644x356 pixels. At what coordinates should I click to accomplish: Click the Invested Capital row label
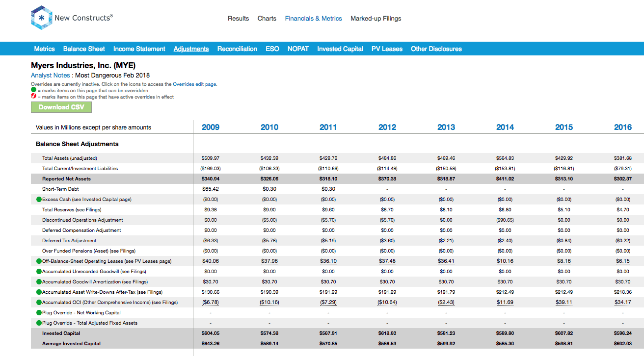point(61,333)
